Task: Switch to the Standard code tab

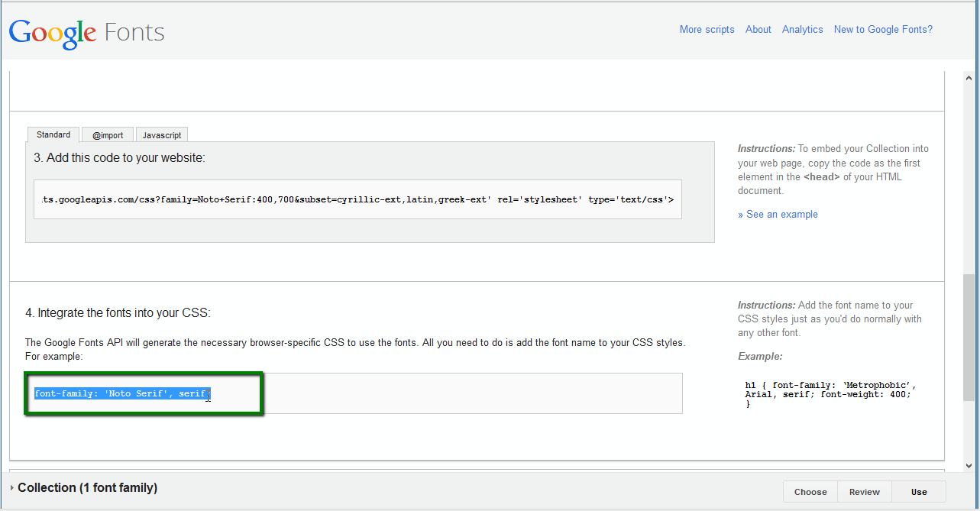Action: point(53,134)
